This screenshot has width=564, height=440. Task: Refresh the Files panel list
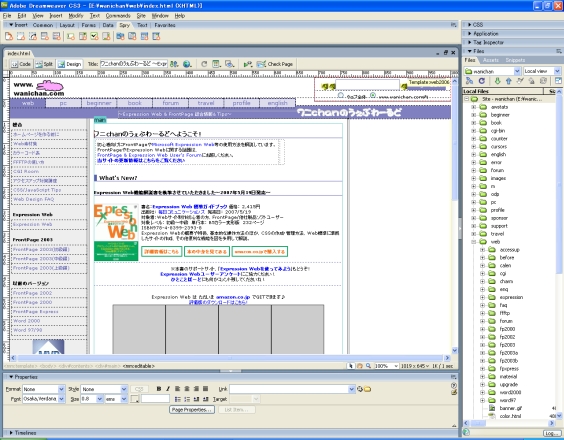[x=482, y=81]
